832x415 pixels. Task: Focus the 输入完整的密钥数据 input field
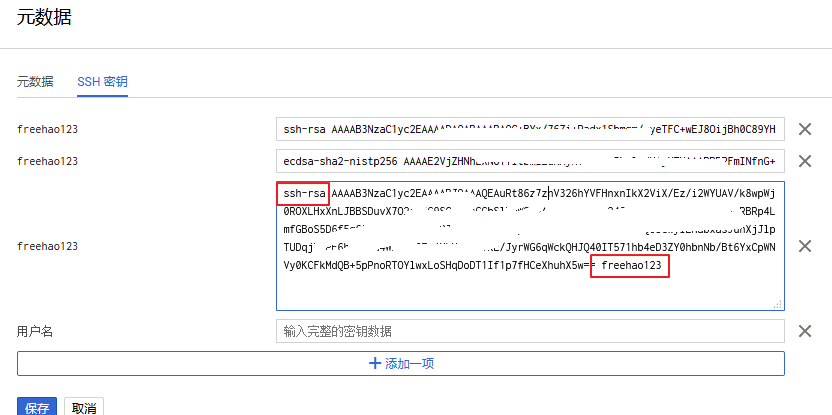tap(530, 331)
